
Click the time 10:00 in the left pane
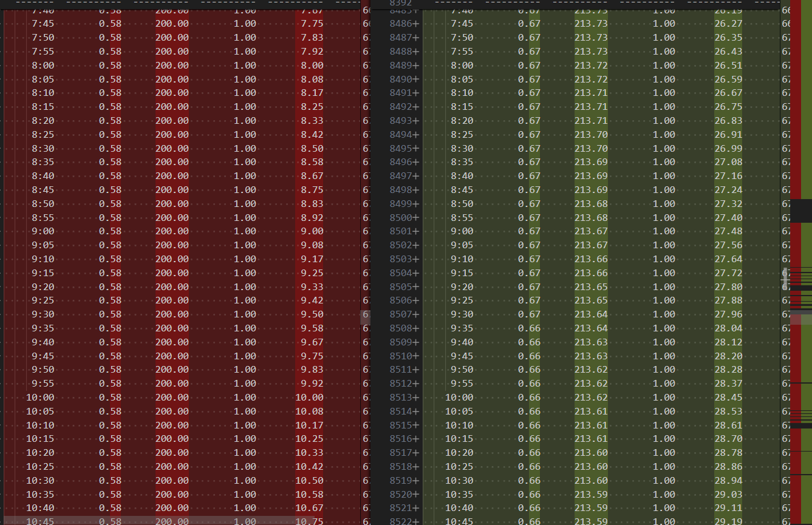tap(40, 398)
